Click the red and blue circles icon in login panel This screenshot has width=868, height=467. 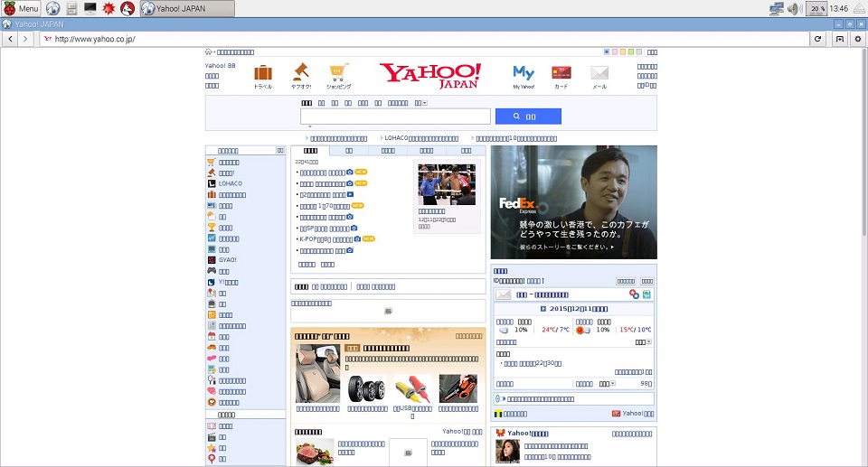(634, 294)
